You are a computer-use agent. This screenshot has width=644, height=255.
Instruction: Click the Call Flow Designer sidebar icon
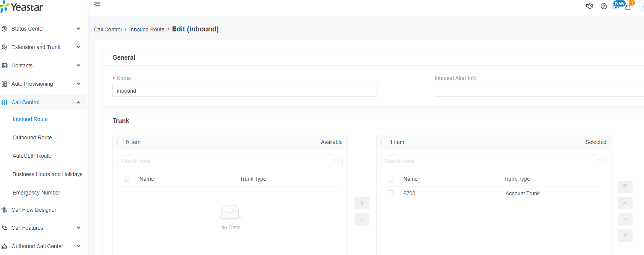(x=5, y=210)
